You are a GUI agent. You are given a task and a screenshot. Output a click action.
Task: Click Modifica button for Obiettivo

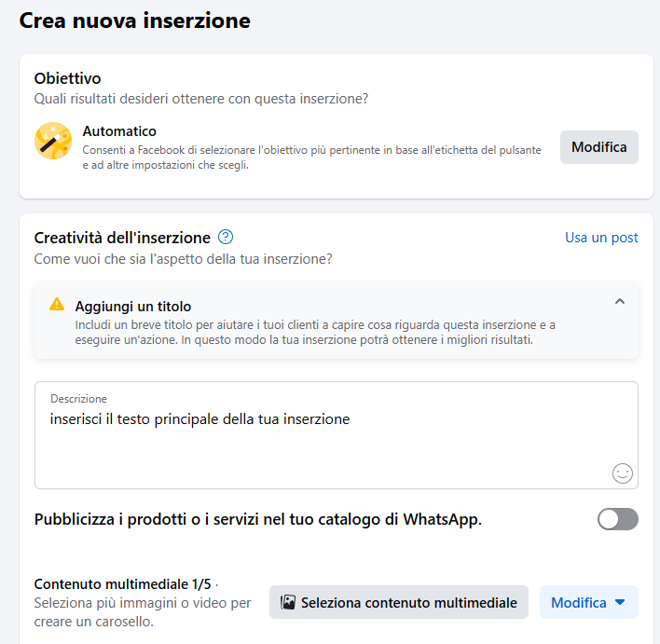tap(599, 147)
